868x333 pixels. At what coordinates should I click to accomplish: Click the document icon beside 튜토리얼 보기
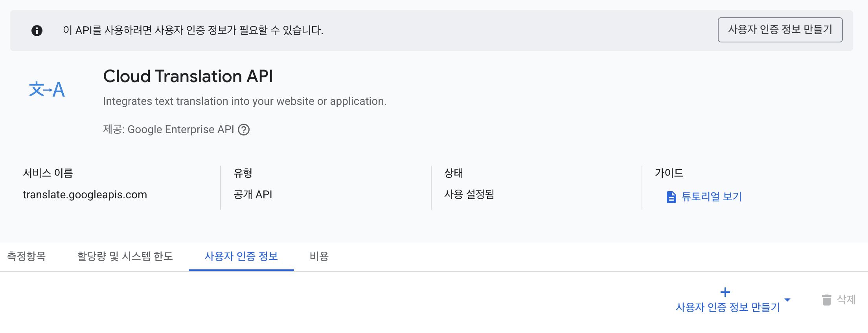coord(671,197)
